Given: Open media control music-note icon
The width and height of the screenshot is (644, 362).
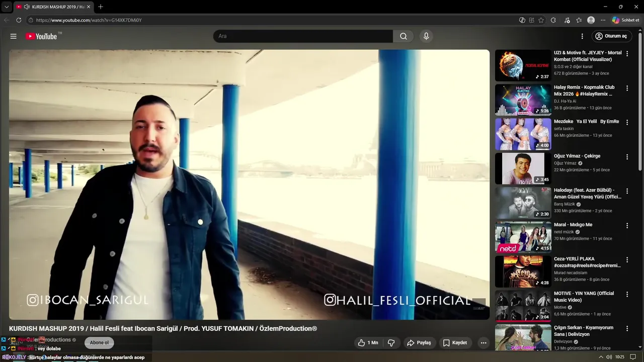Looking at the screenshot, I should click(x=568, y=20).
